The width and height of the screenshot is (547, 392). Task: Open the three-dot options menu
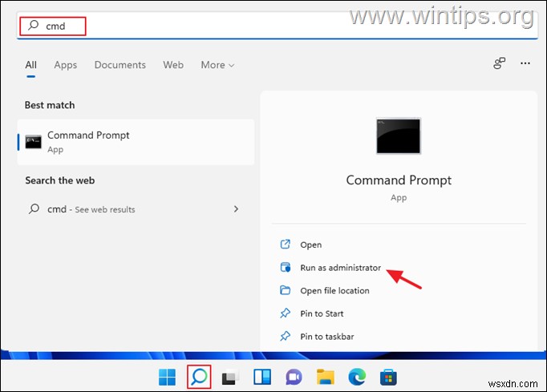(x=525, y=63)
